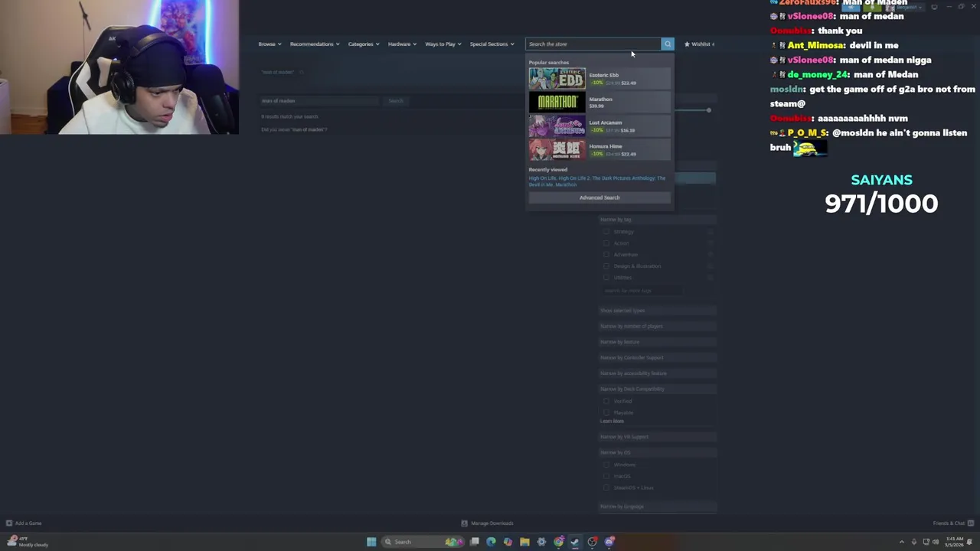The width and height of the screenshot is (980, 551).
Task: Select Marathon popular search result
Action: point(599,103)
